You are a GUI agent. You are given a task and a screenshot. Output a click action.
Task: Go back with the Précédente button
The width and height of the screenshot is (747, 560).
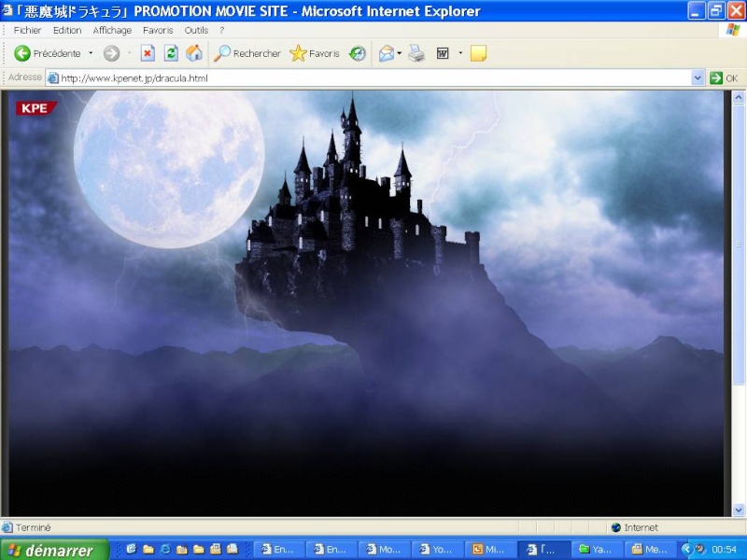[x=48, y=53]
